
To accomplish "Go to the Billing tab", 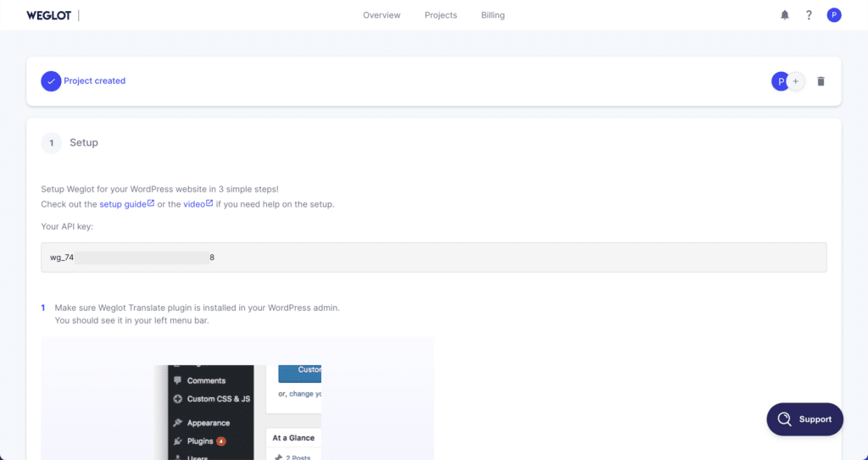I will (x=492, y=15).
